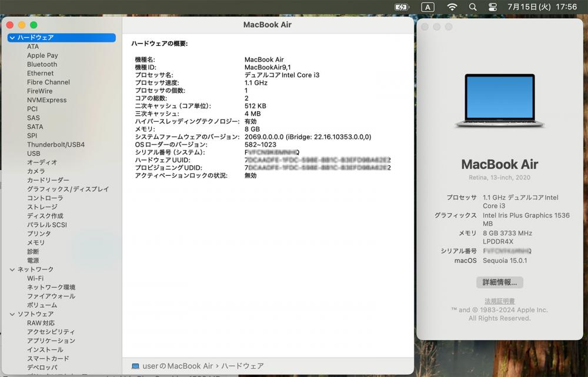The height and width of the screenshot is (377, 588).
Task: Select 診断 in the sidebar
Action: pyautogui.click(x=33, y=252)
